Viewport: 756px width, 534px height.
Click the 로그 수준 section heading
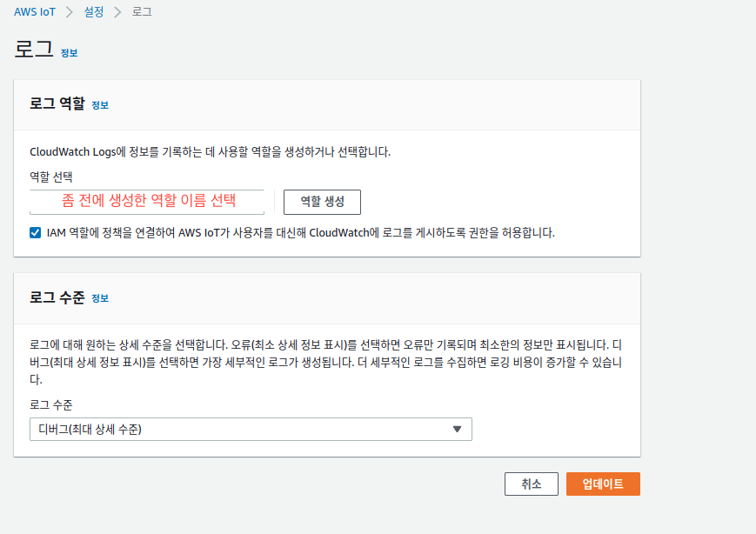coord(57,297)
